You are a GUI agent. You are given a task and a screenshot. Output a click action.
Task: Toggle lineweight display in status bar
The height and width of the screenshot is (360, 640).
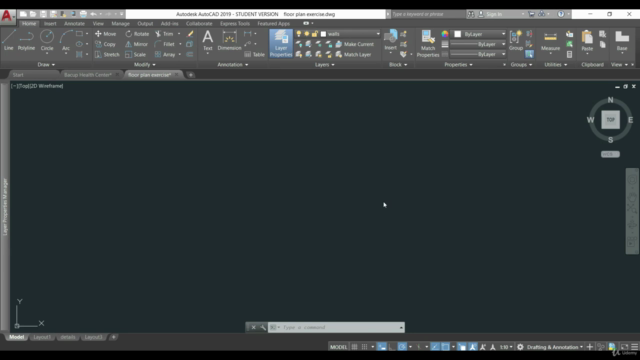click(x=462, y=347)
